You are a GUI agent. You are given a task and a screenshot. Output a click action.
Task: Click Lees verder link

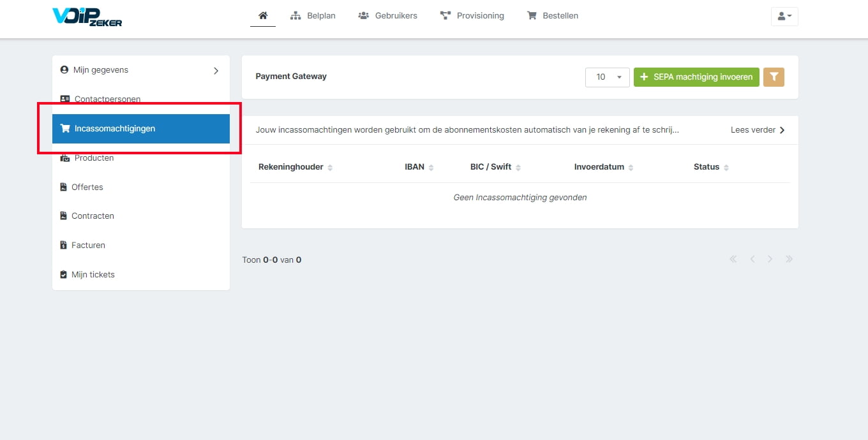tap(758, 130)
